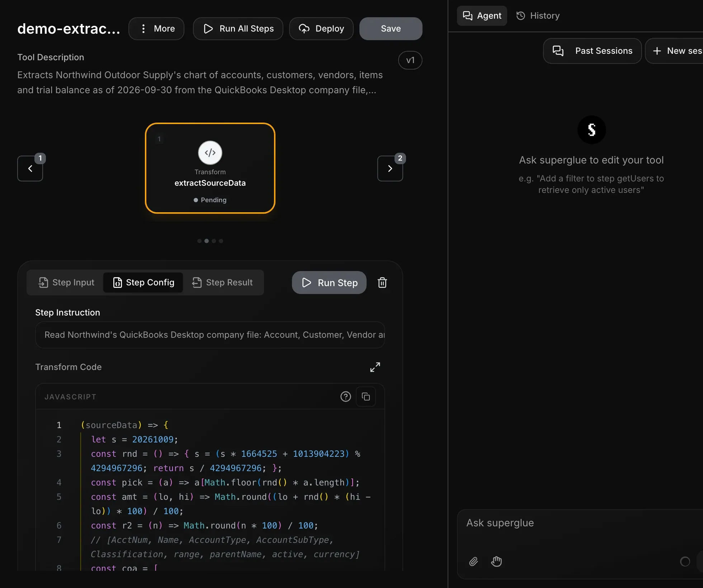Click the Pending status label
This screenshot has height=588, width=703.
210,200
